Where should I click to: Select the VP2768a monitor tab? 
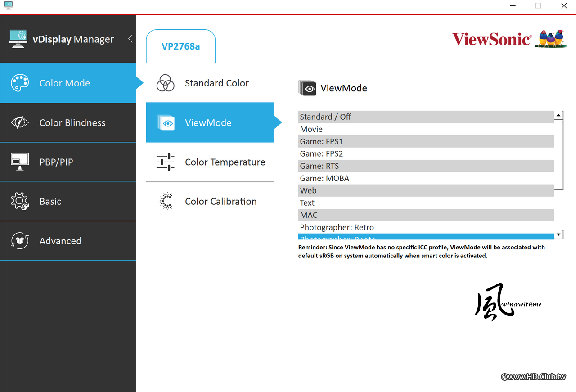[181, 46]
